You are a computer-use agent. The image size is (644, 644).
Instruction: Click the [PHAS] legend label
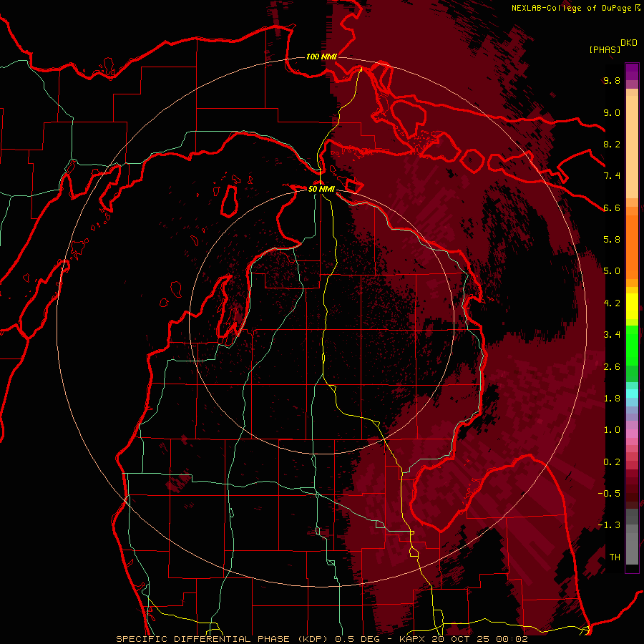tap(605, 49)
